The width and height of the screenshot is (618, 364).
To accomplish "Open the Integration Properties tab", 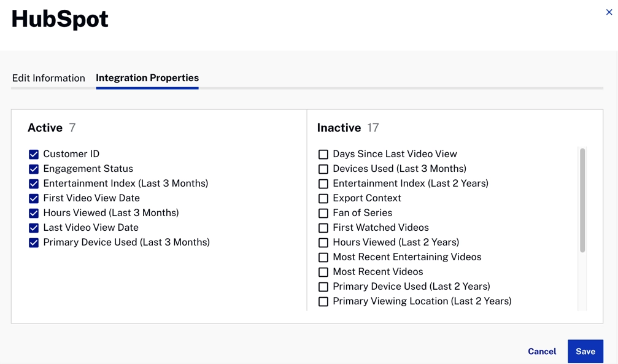I will tap(147, 78).
